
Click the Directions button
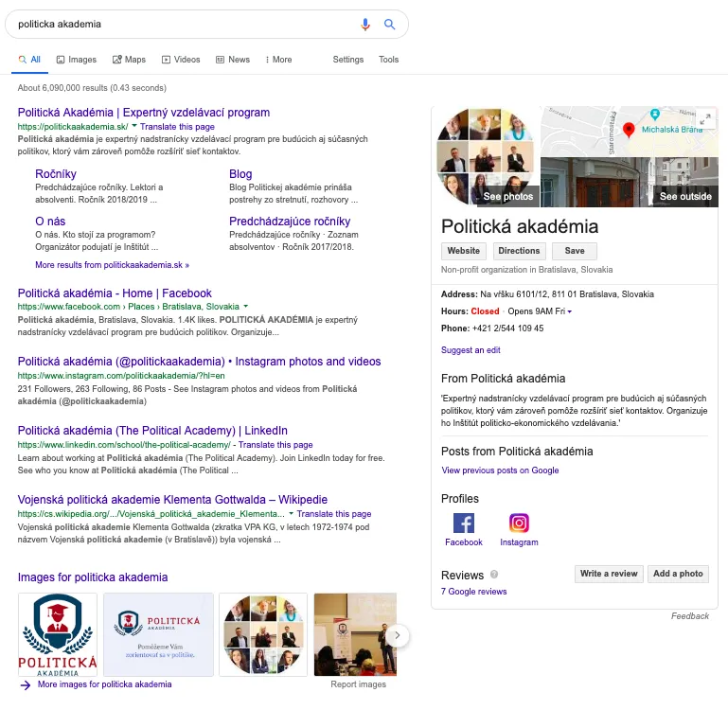pyautogui.click(x=519, y=251)
